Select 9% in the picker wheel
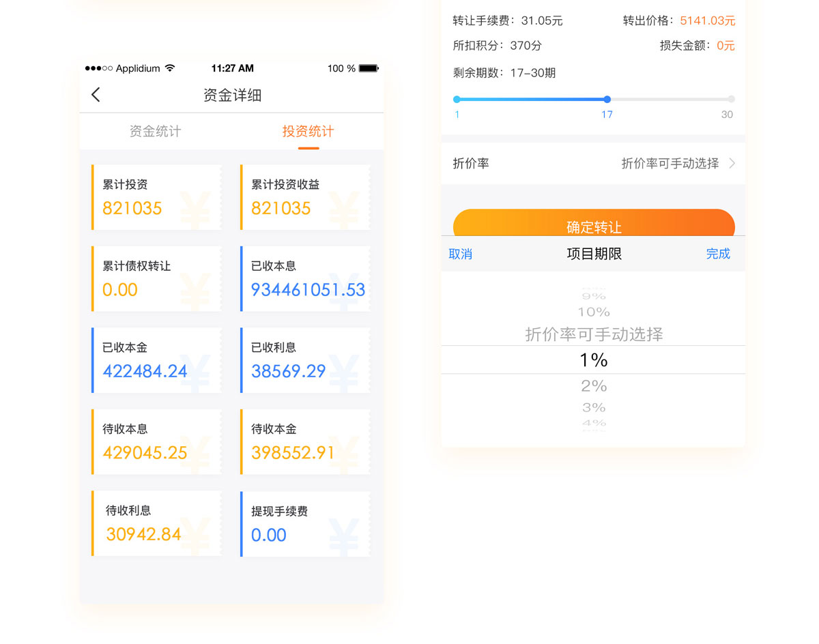The image size is (819, 644). 594,296
